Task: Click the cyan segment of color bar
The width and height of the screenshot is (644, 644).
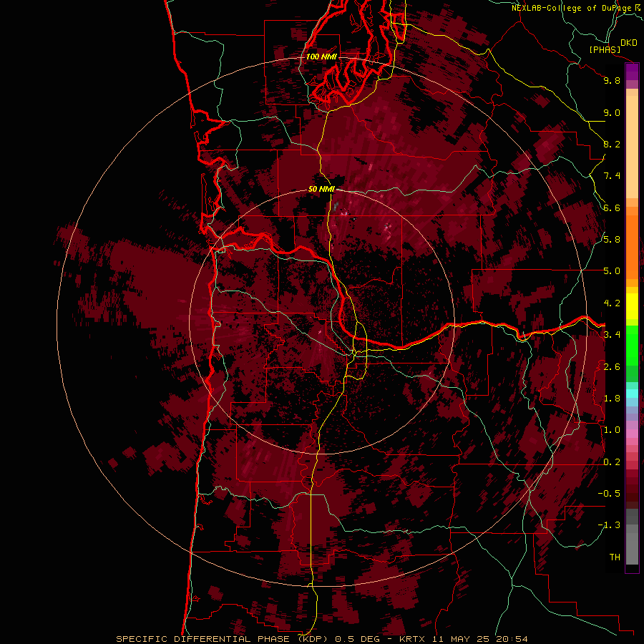Action: click(x=632, y=394)
